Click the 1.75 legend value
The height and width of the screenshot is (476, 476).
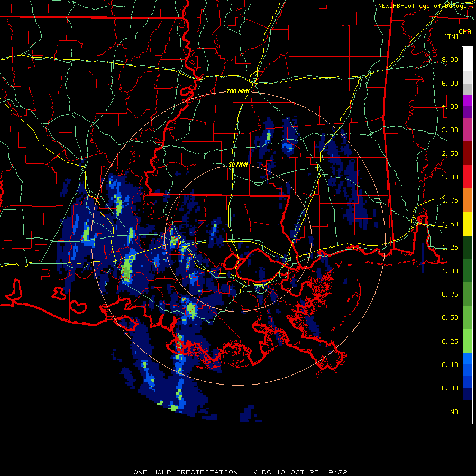pos(450,200)
